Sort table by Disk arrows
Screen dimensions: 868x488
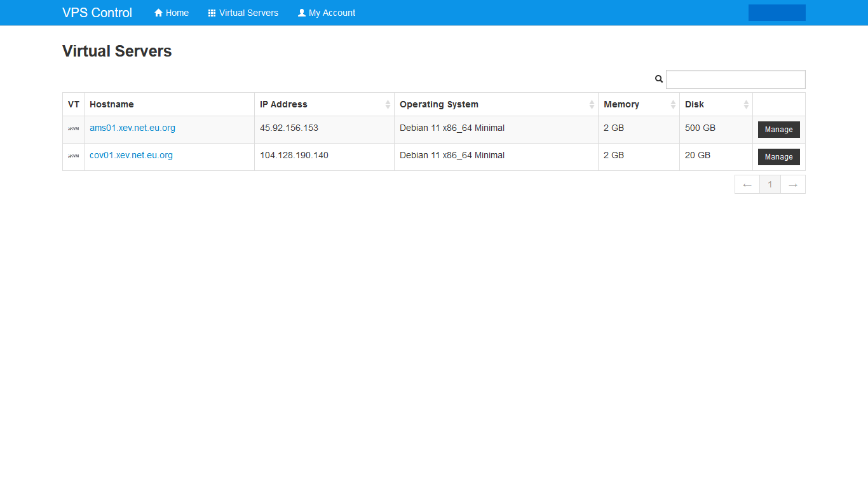coord(746,105)
